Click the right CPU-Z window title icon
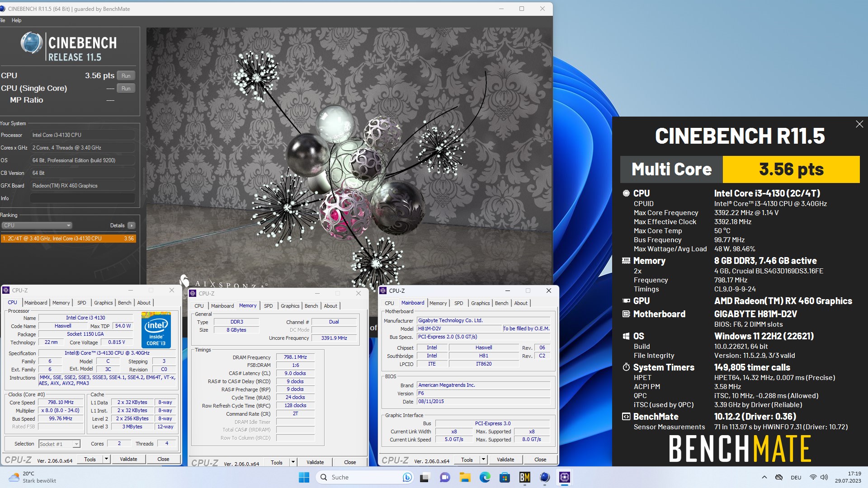This screenshot has height=488, width=868. (x=383, y=291)
